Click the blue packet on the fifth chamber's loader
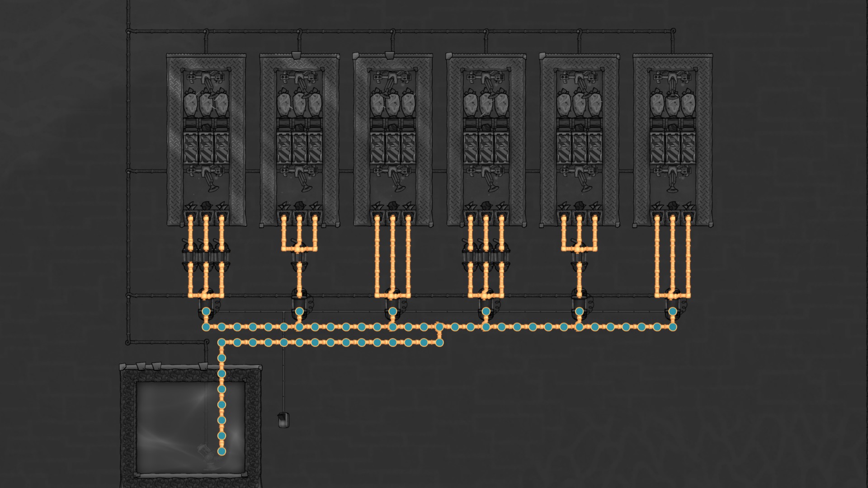 (x=580, y=311)
